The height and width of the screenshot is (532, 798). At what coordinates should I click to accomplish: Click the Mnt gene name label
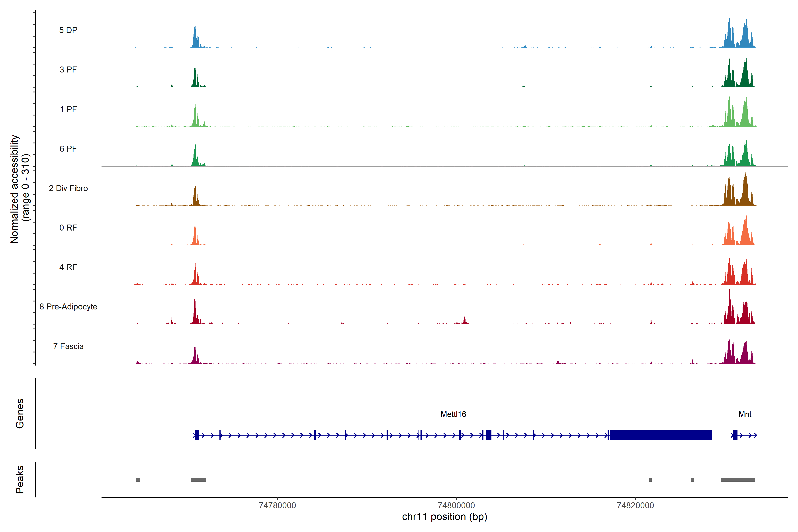point(745,414)
